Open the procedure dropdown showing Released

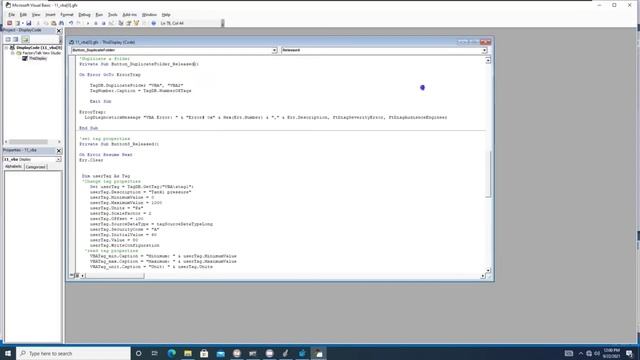(x=484, y=50)
